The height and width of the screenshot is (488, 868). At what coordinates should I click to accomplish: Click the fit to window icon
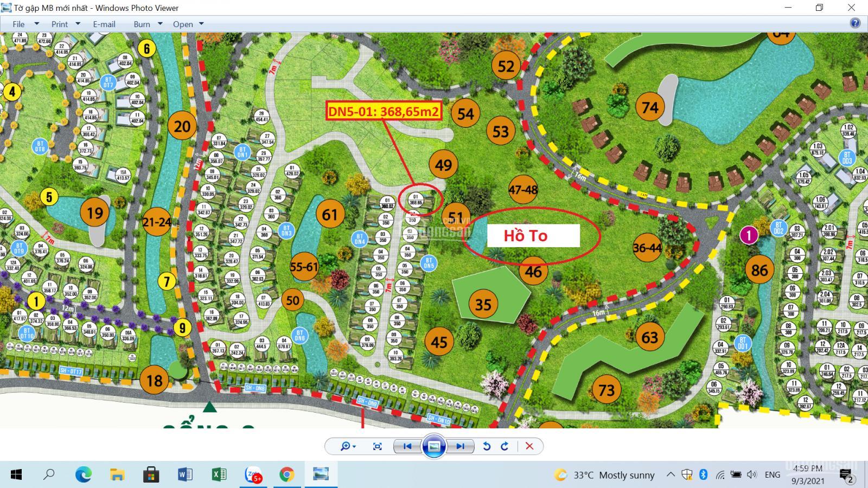pyautogui.click(x=377, y=446)
